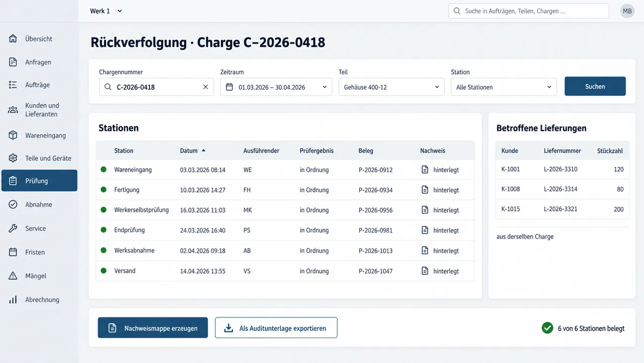The height and width of the screenshot is (363, 644).
Task: Open the Station dropdown Alle Stationen
Action: 504,87
